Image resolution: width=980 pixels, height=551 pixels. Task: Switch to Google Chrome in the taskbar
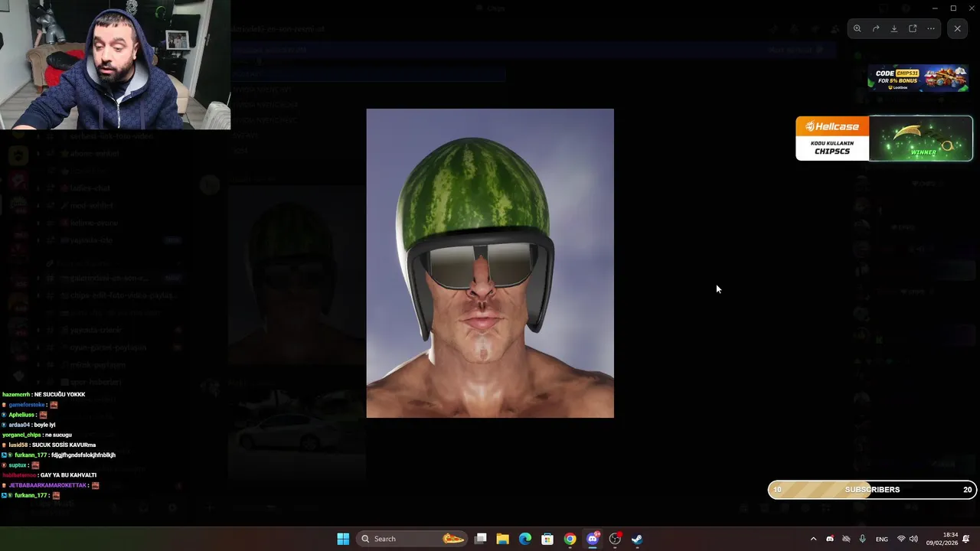[x=570, y=539]
